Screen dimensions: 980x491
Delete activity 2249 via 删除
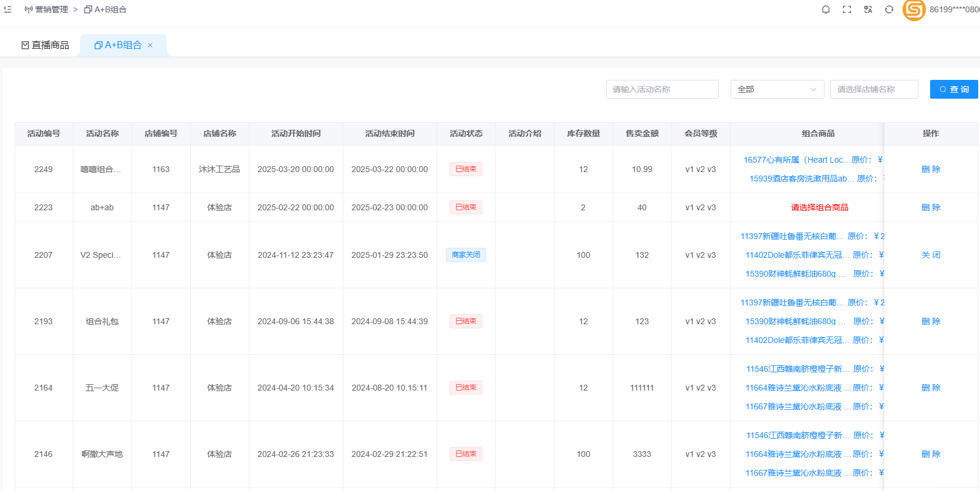pyautogui.click(x=931, y=169)
